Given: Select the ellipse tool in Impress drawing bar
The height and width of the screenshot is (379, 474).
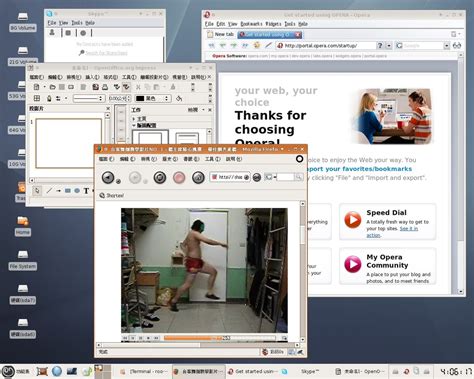Looking at the screenshot, I should point(77,191).
